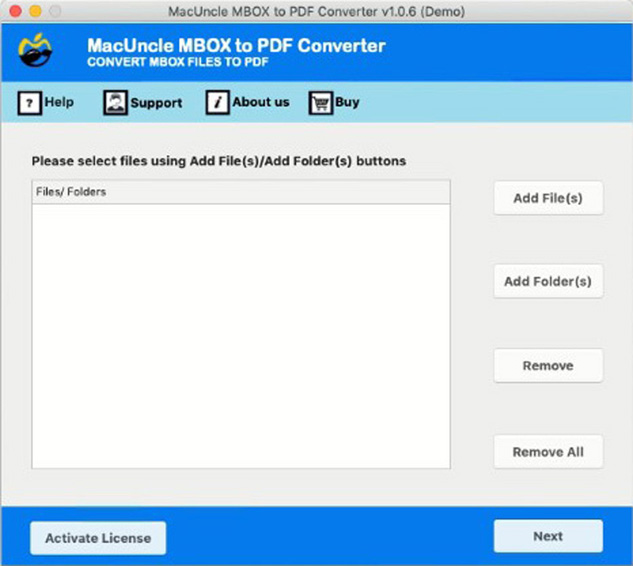The width and height of the screenshot is (633, 566).
Task: Click the 'Please select files' instruction text
Action: click(x=219, y=161)
